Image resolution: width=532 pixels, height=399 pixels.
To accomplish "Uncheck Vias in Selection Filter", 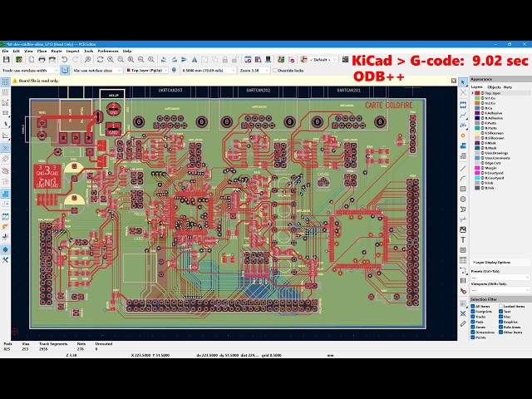I will (500, 317).
